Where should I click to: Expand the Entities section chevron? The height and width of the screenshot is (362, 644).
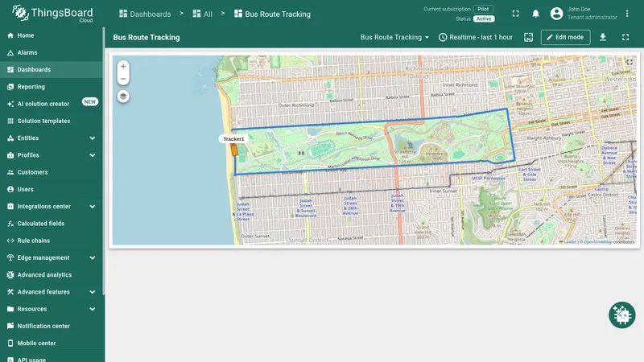click(x=93, y=138)
